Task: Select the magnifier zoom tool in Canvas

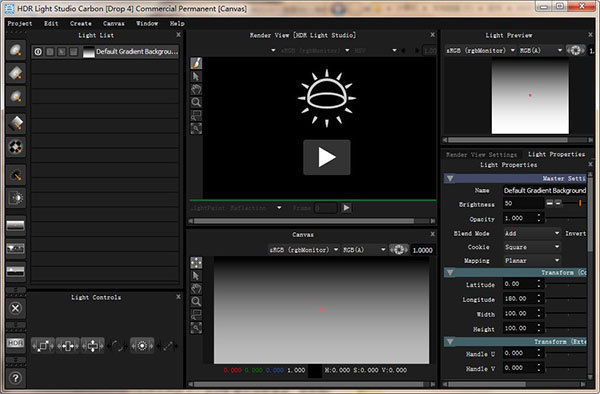Action: click(196, 301)
